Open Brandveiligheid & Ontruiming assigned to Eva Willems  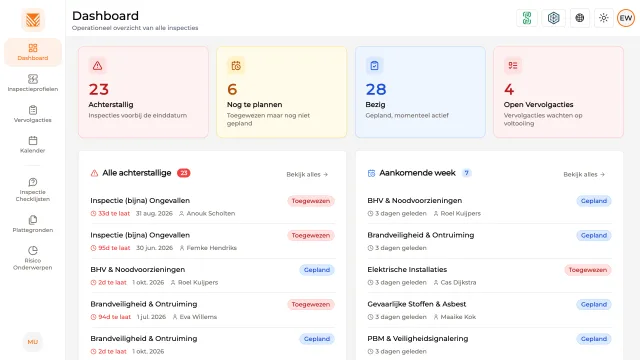213,310
